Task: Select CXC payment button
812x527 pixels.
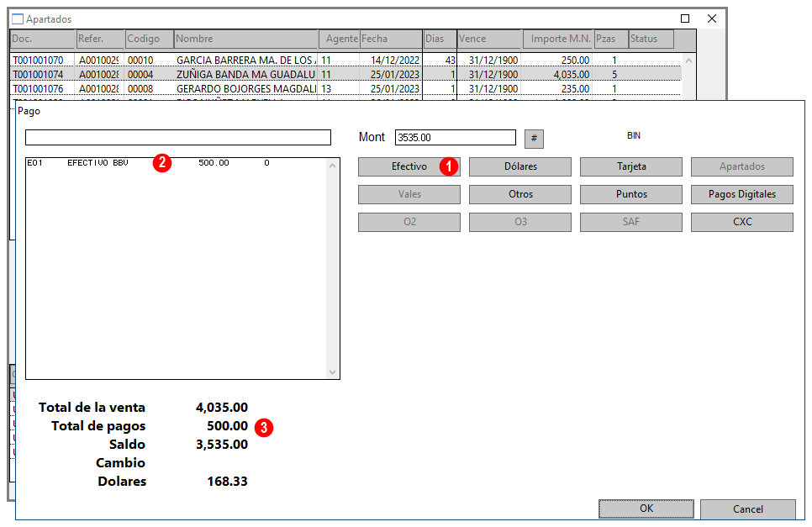Action: [741, 222]
